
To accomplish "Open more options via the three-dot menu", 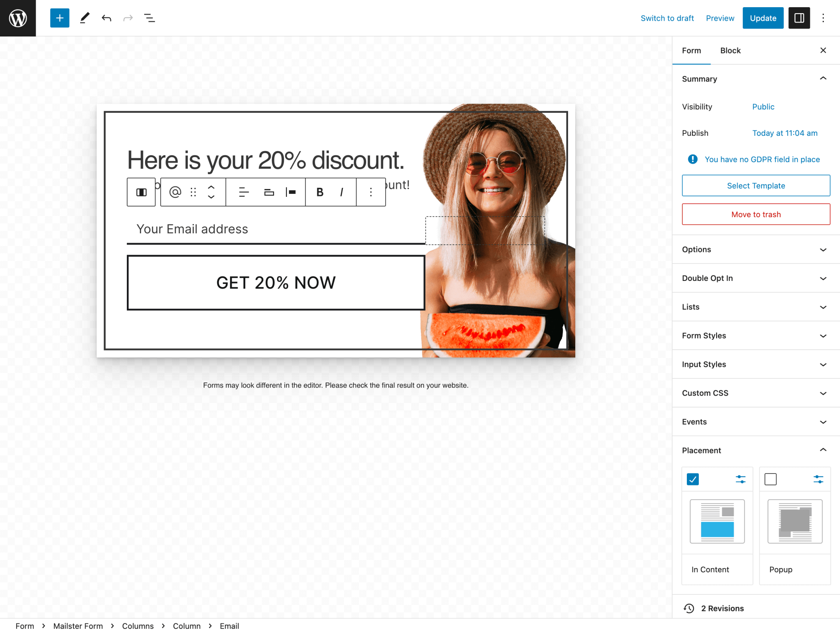I will [823, 18].
